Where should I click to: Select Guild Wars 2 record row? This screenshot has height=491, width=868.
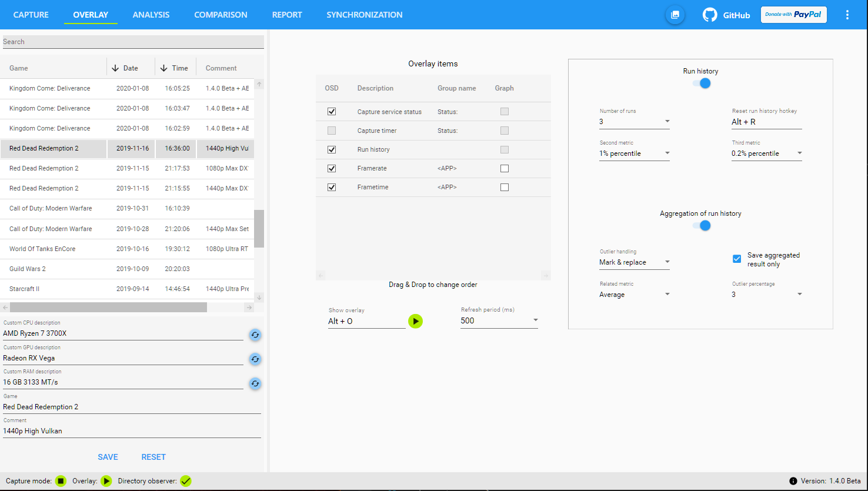pyautogui.click(x=127, y=269)
